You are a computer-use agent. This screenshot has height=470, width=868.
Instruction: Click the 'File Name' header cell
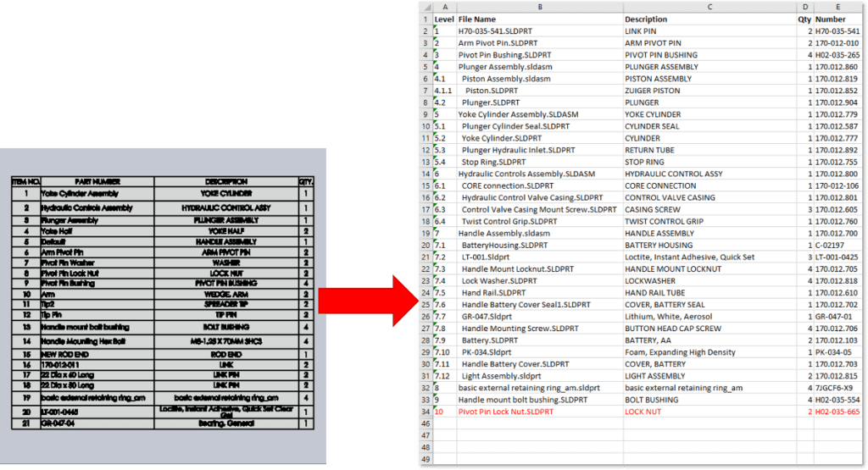click(x=540, y=19)
